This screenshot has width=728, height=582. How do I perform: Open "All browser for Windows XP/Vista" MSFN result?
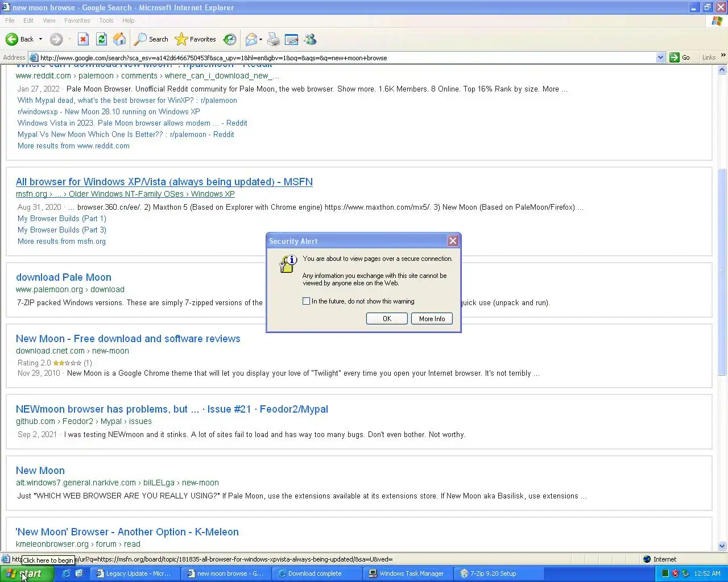(x=164, y=182)
